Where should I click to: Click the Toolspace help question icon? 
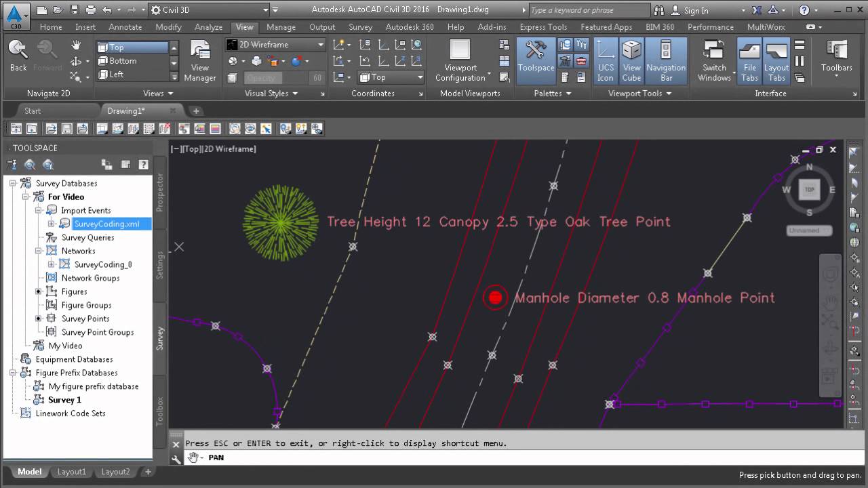pos(143,164)
